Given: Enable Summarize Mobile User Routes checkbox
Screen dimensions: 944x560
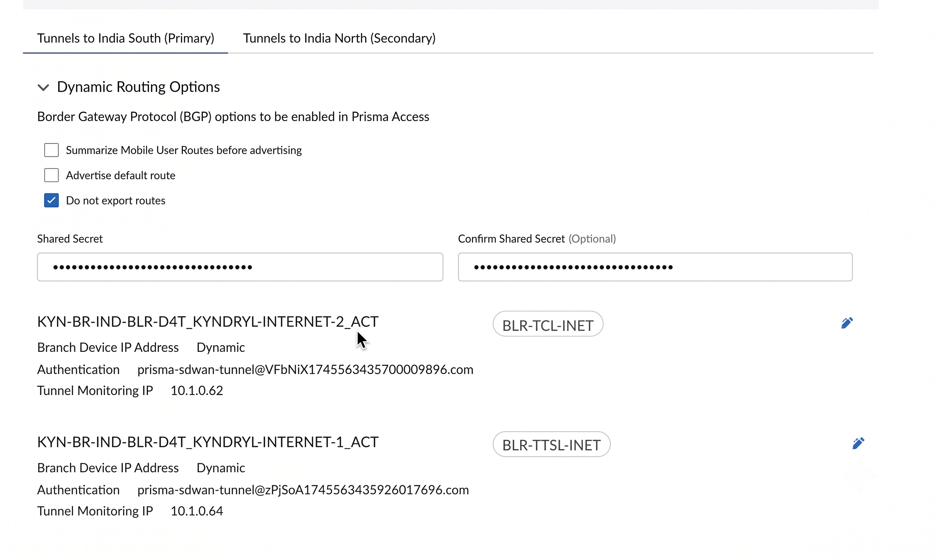Looking at the screenshot, I should [51, 150].
